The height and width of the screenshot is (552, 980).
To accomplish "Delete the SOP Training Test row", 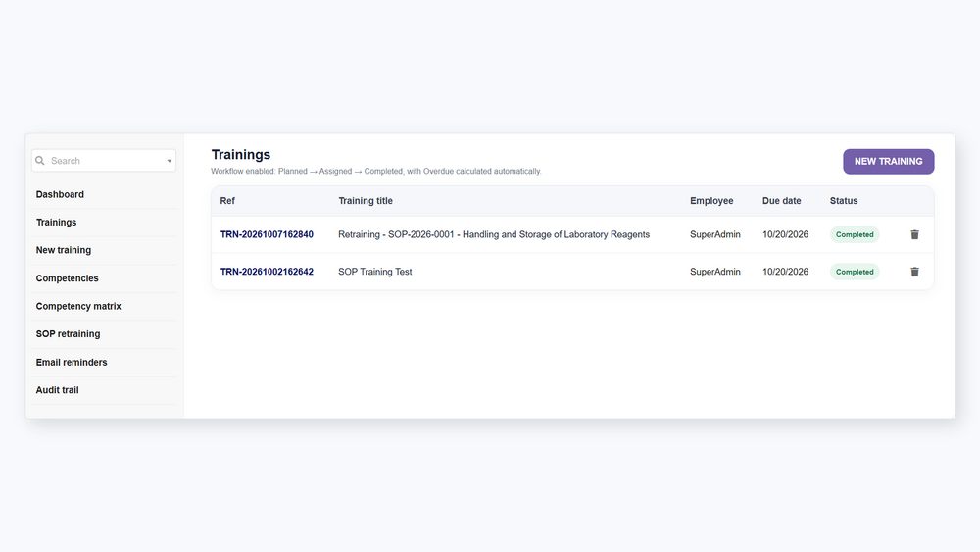I will pos(914,272).
